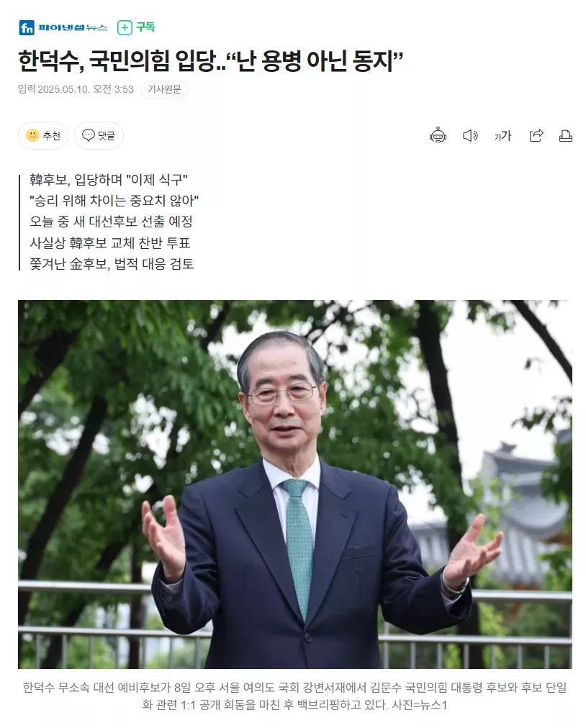Open the 파이낸셜뉴스 publisher name link
The width and height of the screenshot is (586, 728).
(73, 28)
